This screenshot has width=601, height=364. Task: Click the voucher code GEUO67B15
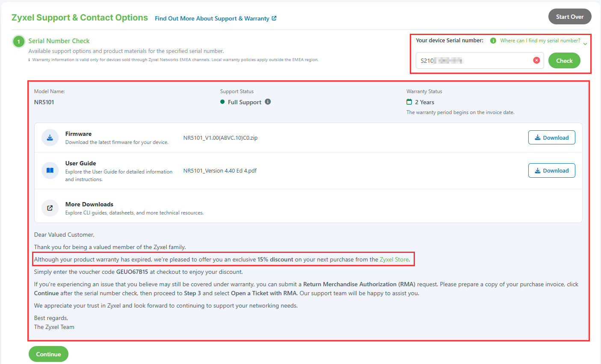click(x=132, y=272)
